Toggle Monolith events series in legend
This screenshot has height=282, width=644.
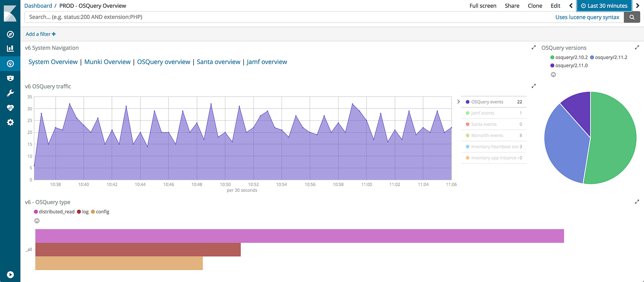(494, 135)
